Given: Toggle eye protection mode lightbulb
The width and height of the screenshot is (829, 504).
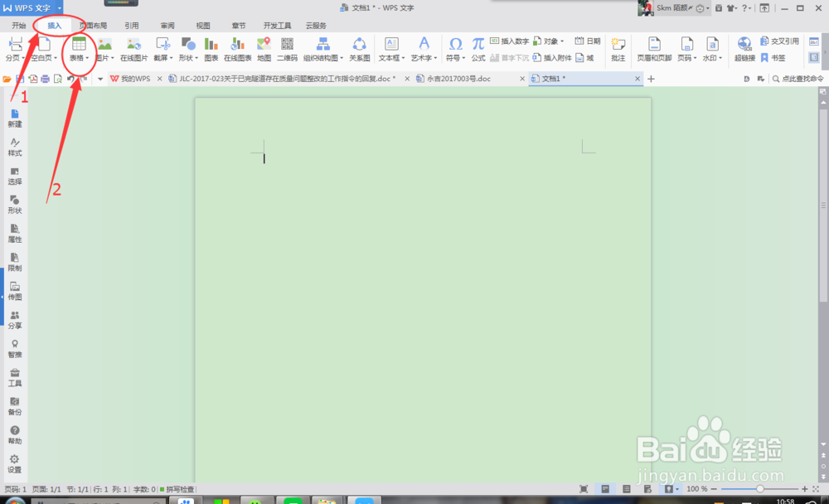Looking at the screenshot, I should click(x=668, y=489).
